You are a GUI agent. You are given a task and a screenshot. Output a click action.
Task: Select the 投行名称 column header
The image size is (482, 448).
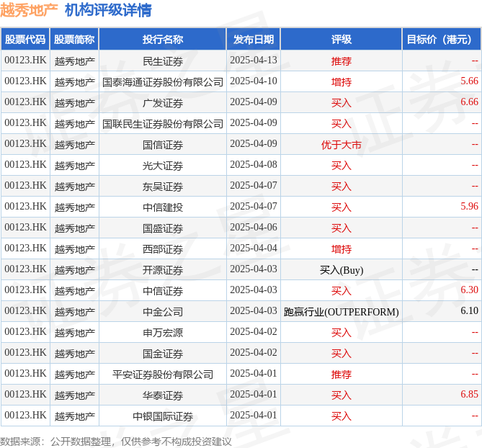(163, 40)
